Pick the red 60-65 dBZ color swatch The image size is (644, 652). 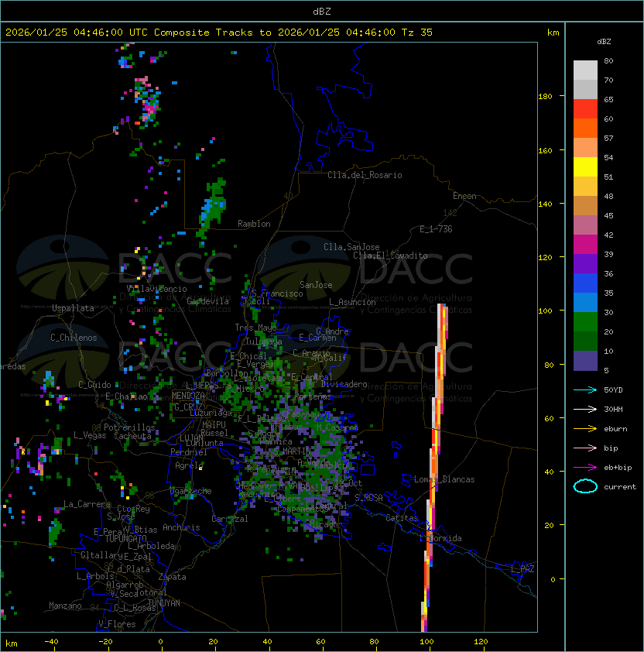(585, 108)
